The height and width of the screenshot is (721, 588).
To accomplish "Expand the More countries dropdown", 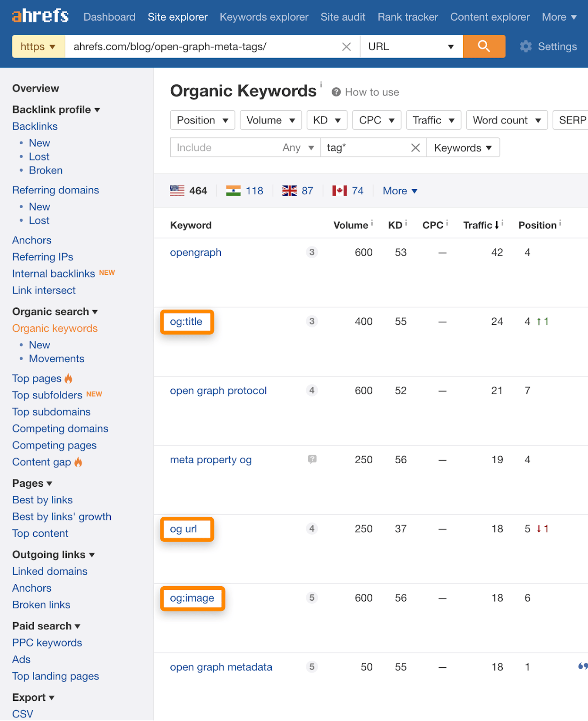I will coord(400,191).
